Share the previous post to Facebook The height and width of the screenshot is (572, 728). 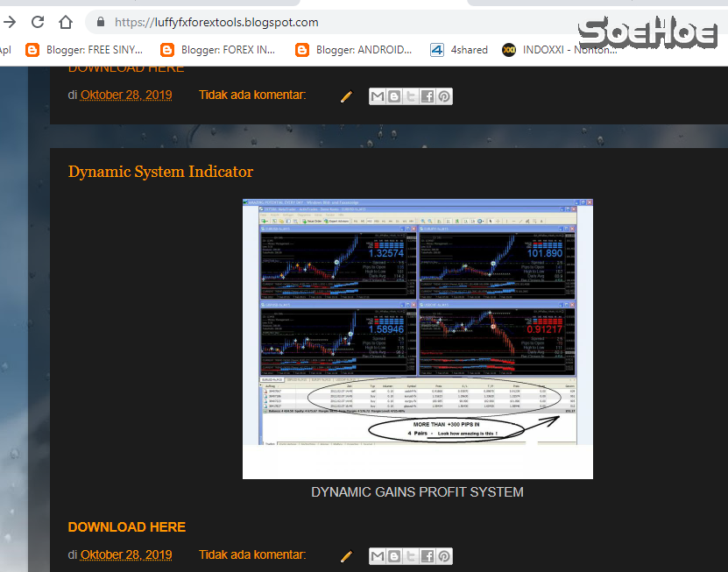(x=428, y=96)
